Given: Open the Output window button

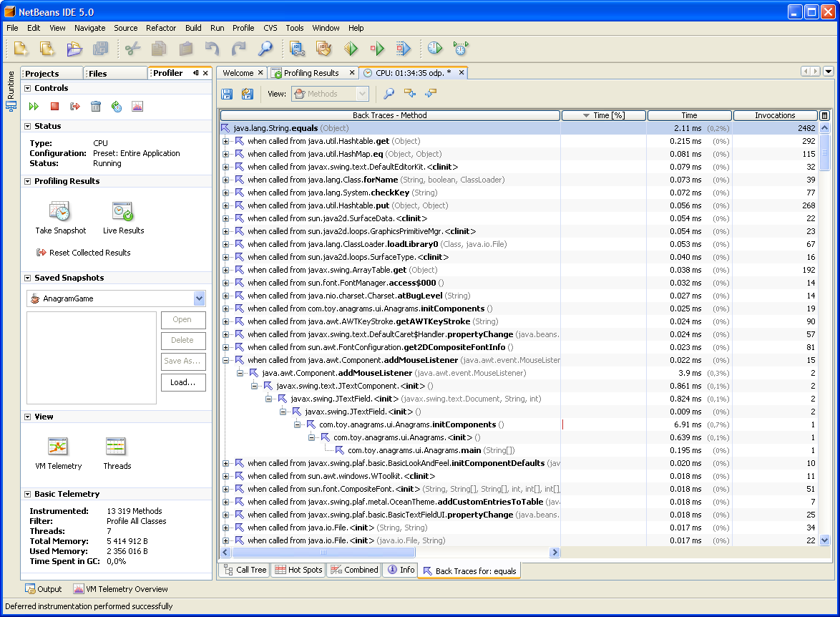Looking at the screenshot, I should 44,589.
